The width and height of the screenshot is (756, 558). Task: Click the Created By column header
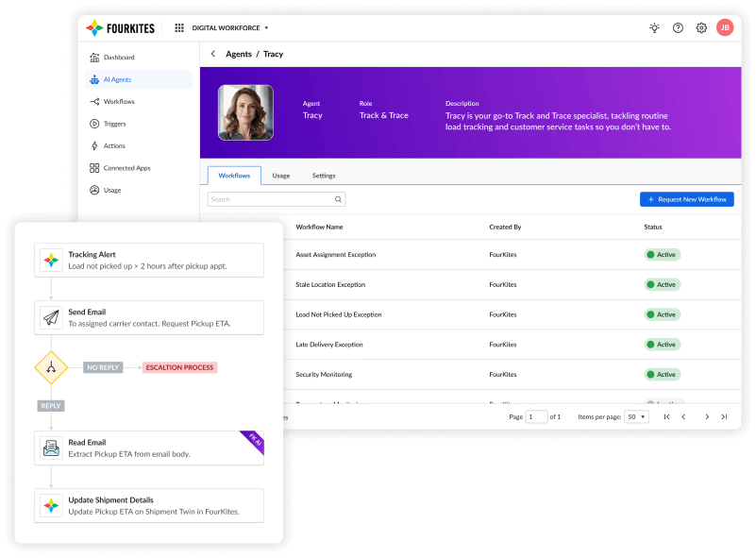(505, 228)
